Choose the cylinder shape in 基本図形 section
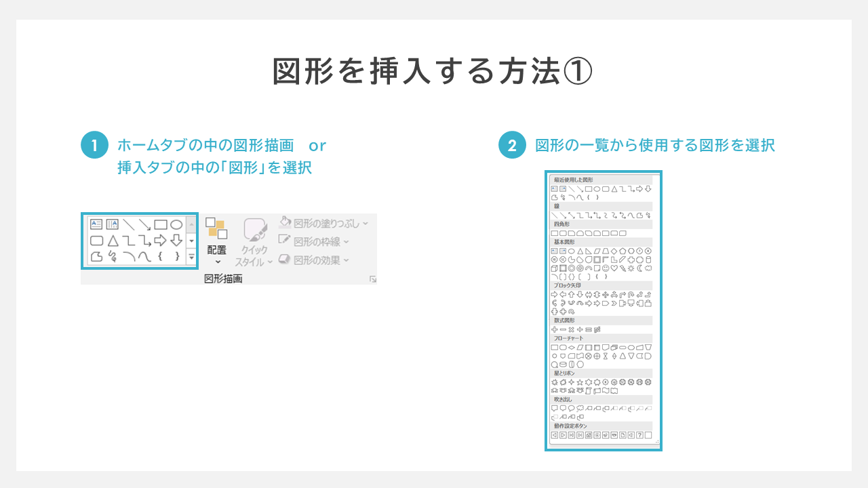This screenshot has height=488, width=868. pos(648,260)
